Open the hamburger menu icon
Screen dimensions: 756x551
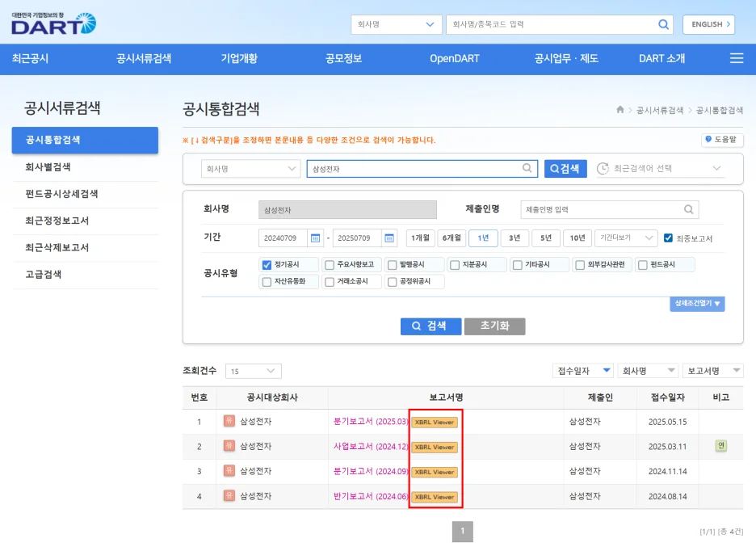click(x=736, y=58)
